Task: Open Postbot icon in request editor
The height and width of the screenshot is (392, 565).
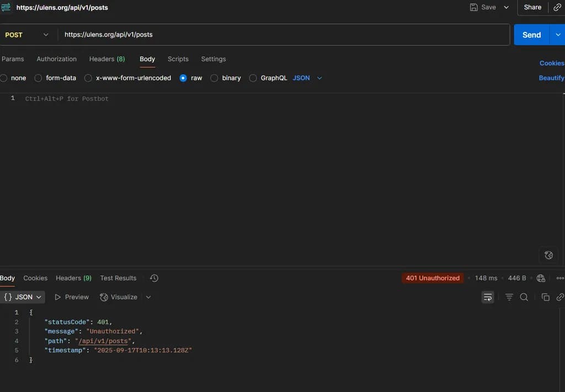Action: [x=548, y=255]
